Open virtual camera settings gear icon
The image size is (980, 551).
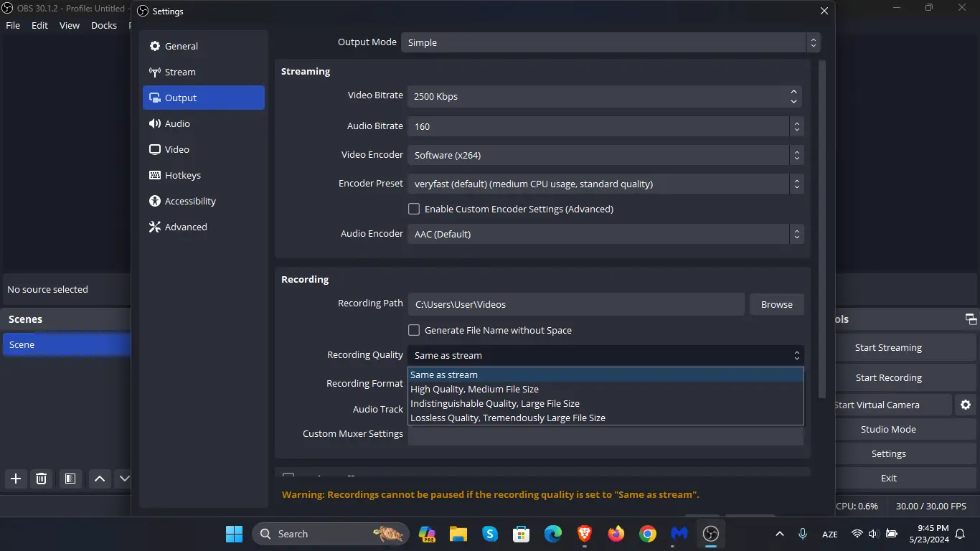tap(966, 405)
